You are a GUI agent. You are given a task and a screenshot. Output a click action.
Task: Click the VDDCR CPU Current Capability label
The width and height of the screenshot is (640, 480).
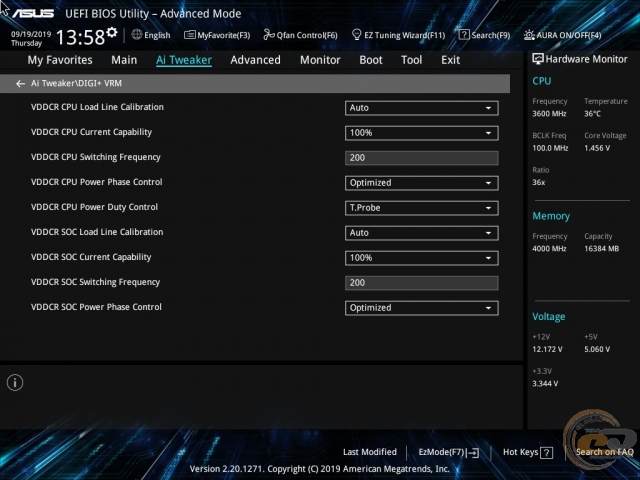[91, 132]
